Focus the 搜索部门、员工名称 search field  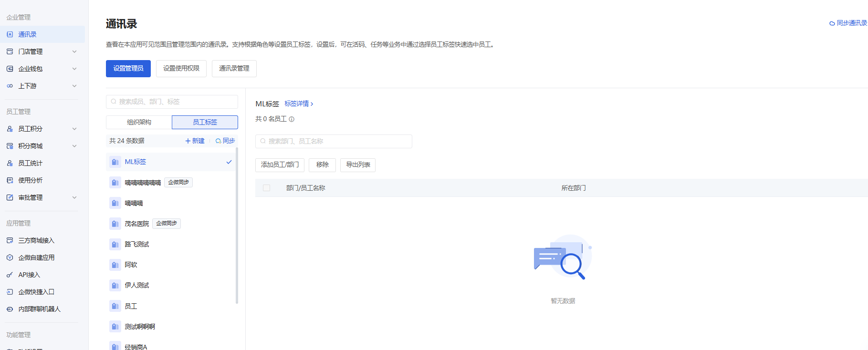click(334, 141)
